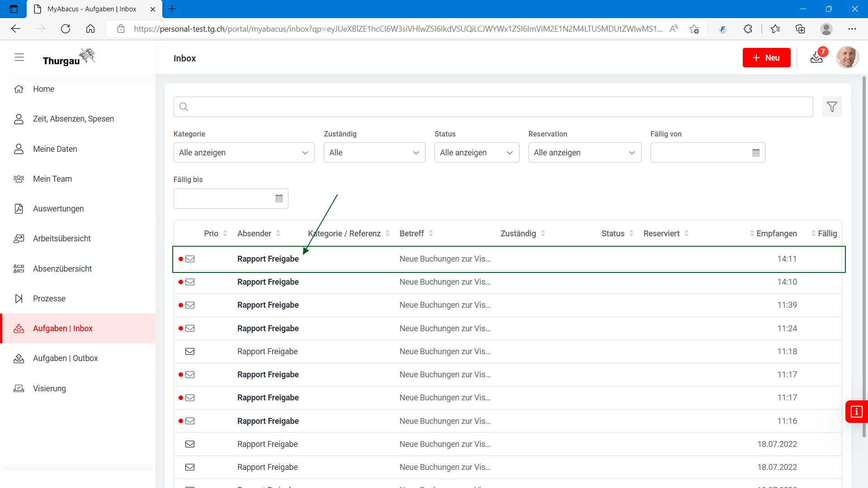Image resolution: width=868 pixels, height=488 pixels.
Task: Click the hamburger menu icon
Action: coord(19,57)
